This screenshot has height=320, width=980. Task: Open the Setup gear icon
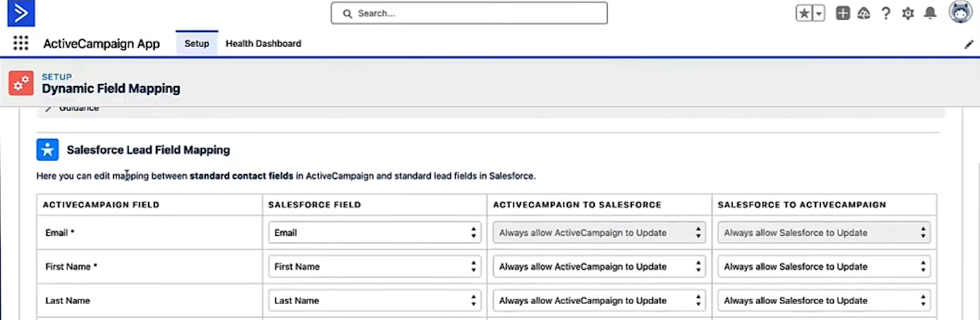(x=908, y=13)
